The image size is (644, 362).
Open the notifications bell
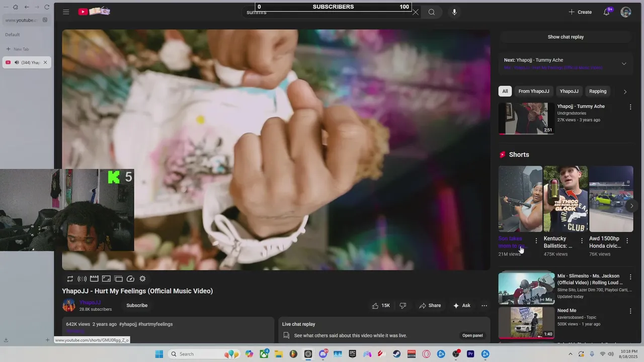(607, 12)
